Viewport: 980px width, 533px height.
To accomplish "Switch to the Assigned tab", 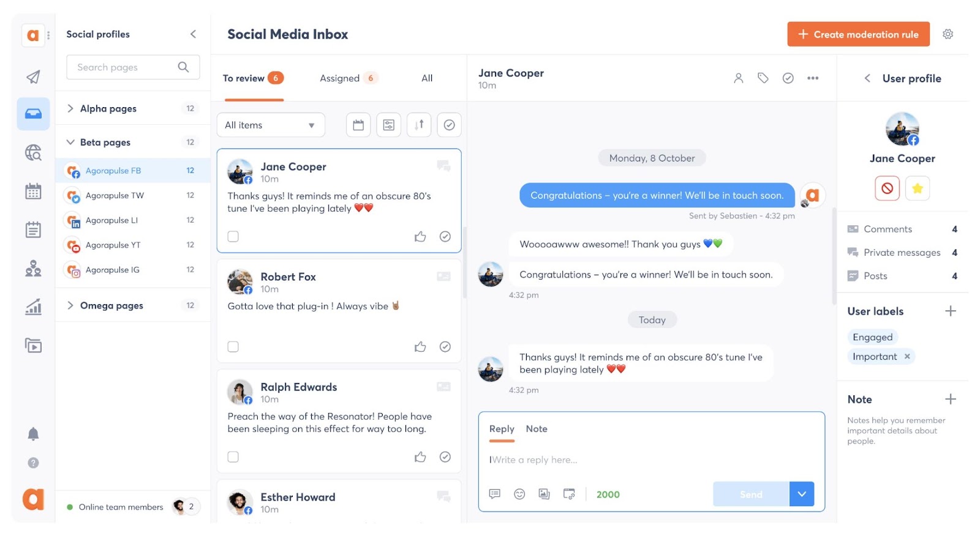I will [x=340, y=78].
